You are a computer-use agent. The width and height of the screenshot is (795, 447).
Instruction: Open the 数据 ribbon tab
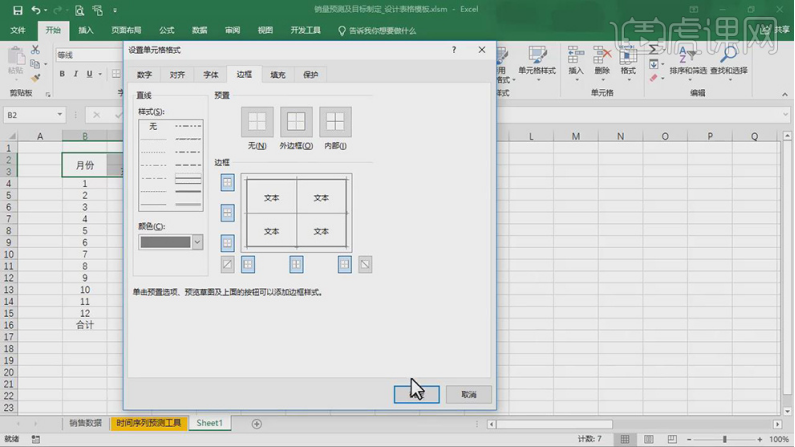click(199, 30)
